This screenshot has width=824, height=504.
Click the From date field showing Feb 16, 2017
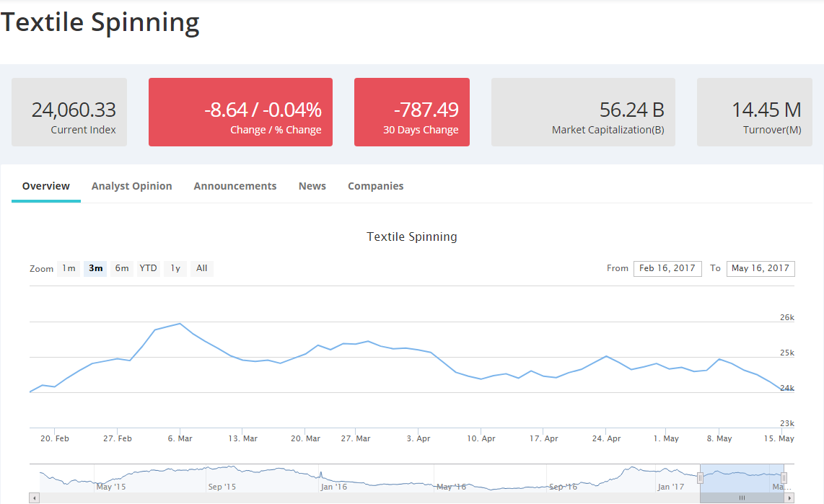pyautogui.click(x=667, y=268)
